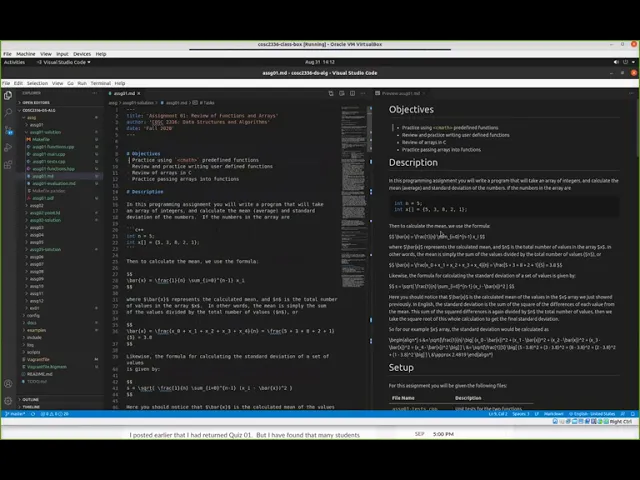Expand the scripts folder
This screenshot has width=640, height=480.
33,352
